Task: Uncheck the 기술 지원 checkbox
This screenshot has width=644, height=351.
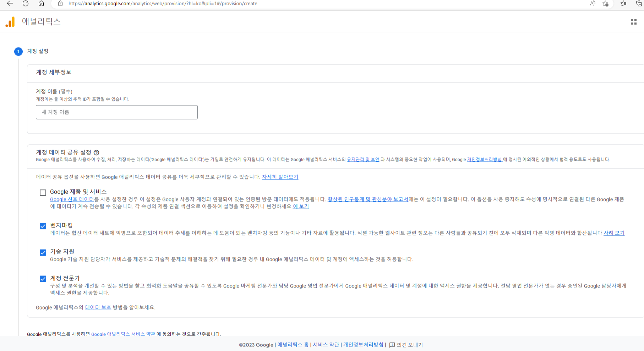Action: (x=43, y=252)
